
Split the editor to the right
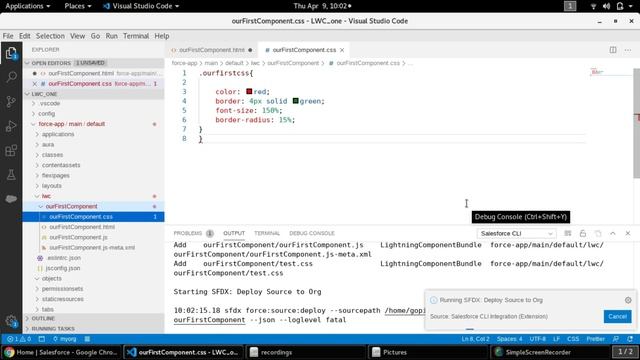pos(613,50)
